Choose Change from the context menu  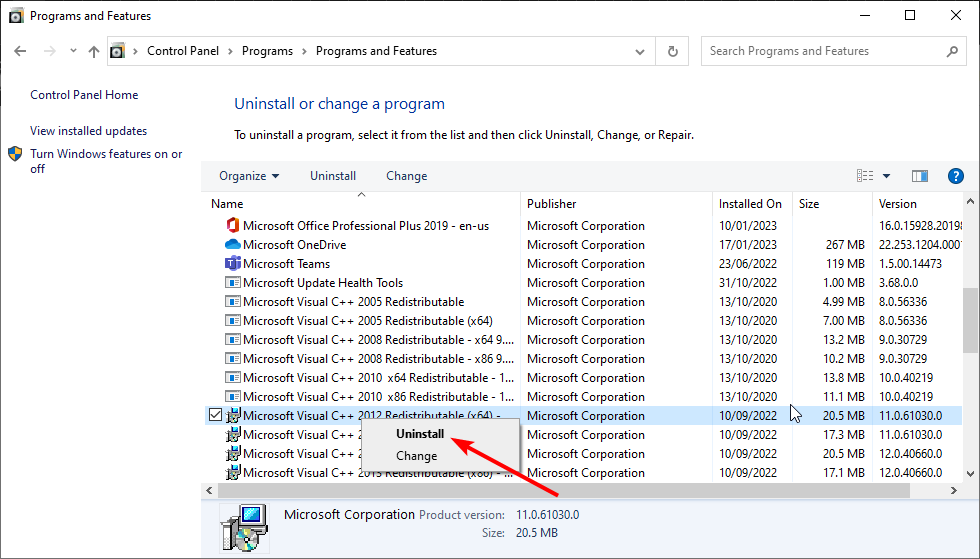[x=416, y=456]
